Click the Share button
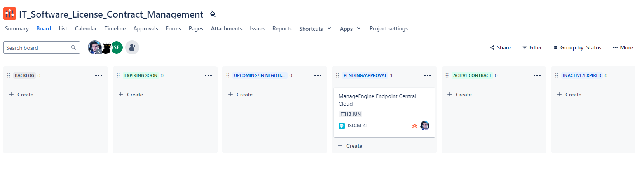The width and height of the screenshot is (644, 191). 500,47
